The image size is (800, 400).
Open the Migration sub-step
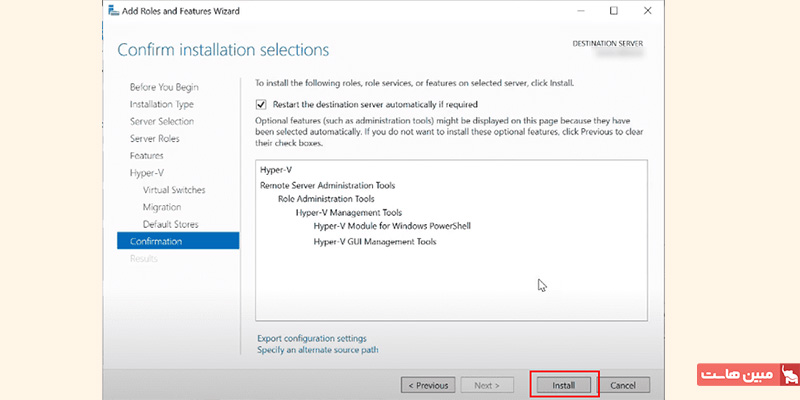162,207
